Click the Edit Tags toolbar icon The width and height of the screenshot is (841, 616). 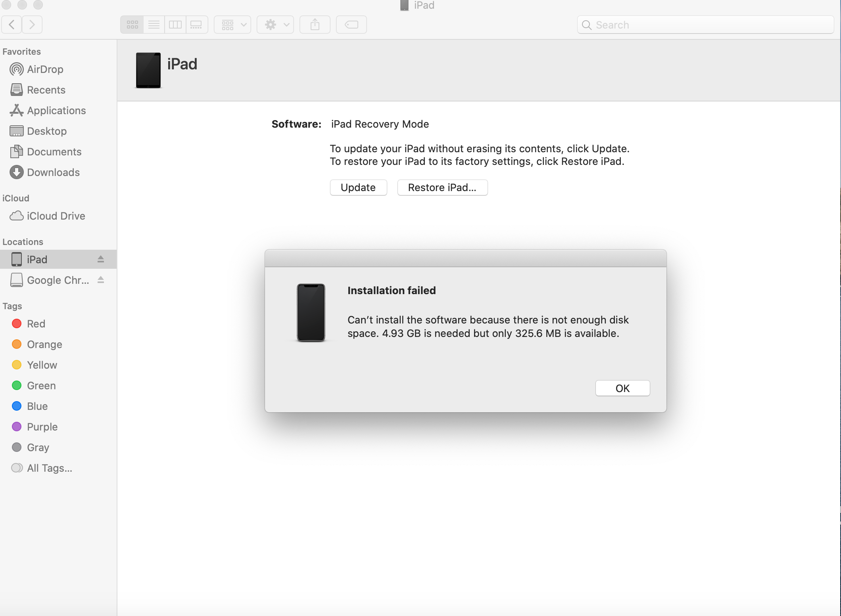point(351,24)
